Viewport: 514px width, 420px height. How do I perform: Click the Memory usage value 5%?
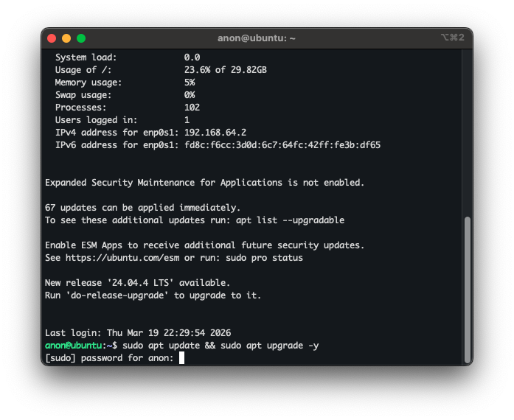190,83
